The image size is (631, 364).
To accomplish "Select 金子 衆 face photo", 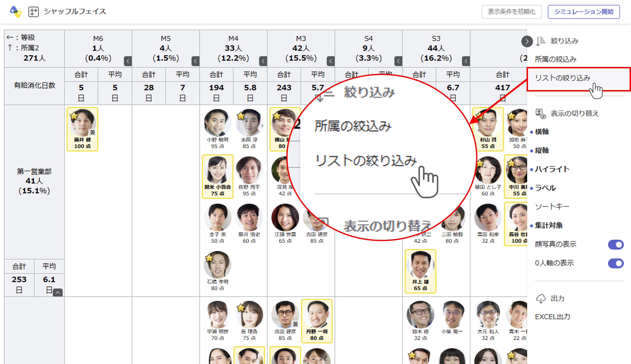I will [217, 217].
